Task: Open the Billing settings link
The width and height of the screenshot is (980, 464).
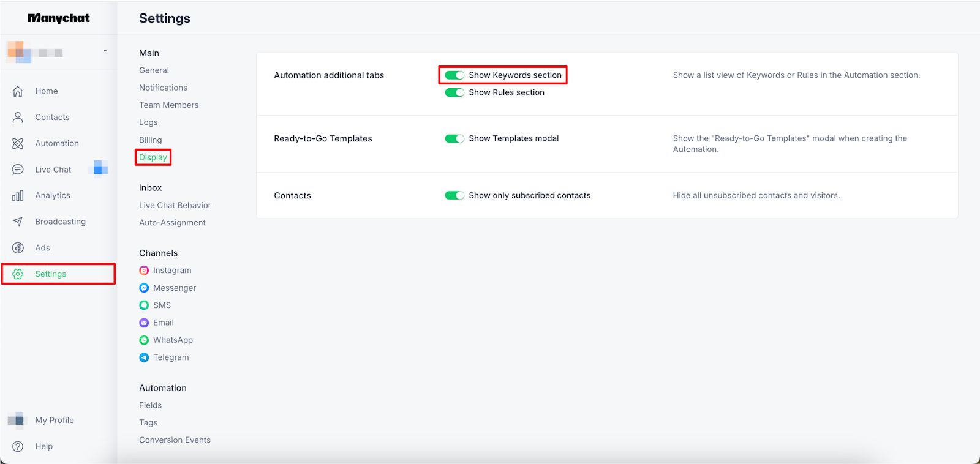Action: [x=151, y=140]
